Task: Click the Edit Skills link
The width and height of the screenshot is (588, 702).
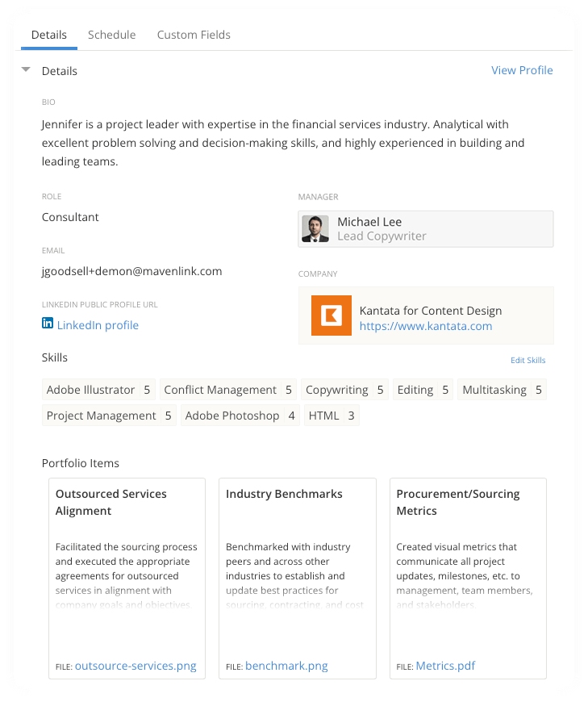Action: [528, 359]
